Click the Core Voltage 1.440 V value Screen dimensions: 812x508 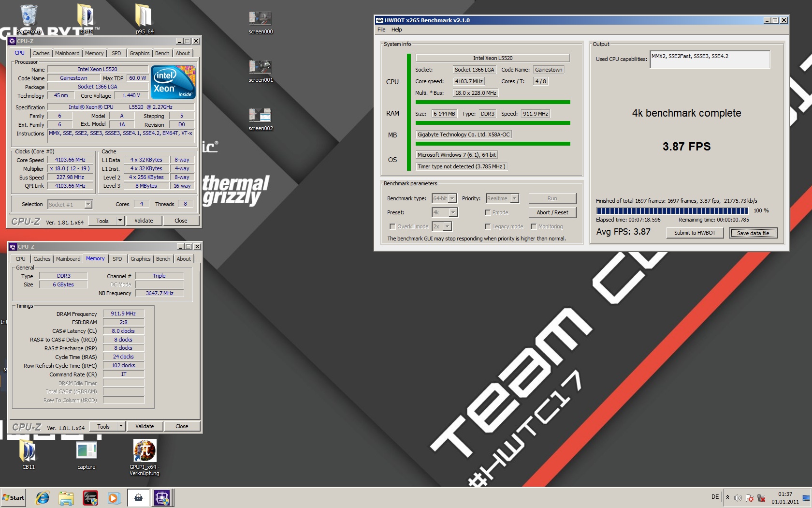pos(131,96)
